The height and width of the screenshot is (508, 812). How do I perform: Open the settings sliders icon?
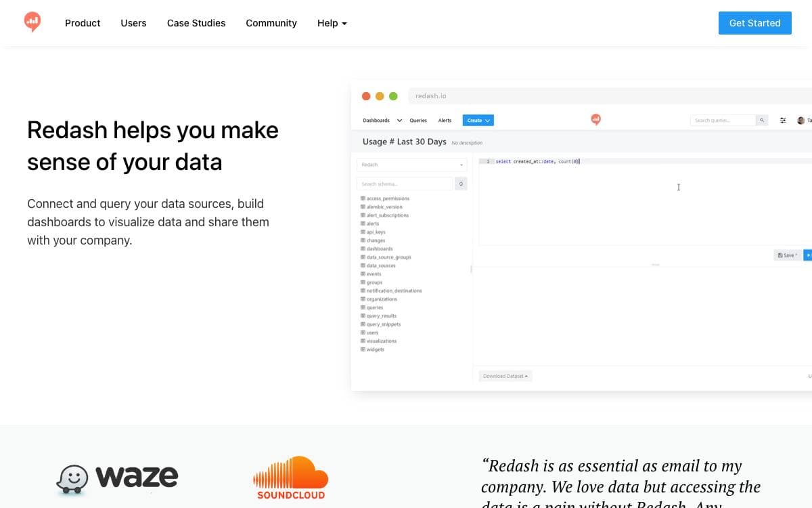(783, 121)
